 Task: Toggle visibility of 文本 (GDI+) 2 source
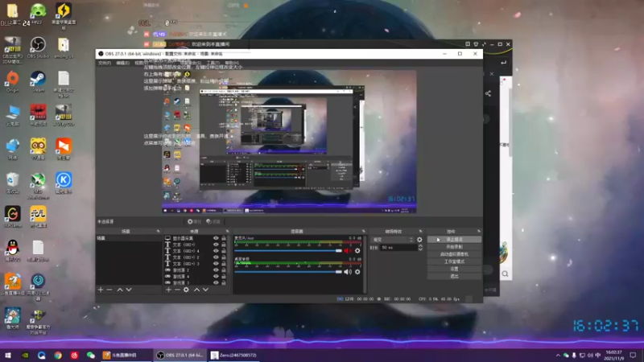(216, 257)
